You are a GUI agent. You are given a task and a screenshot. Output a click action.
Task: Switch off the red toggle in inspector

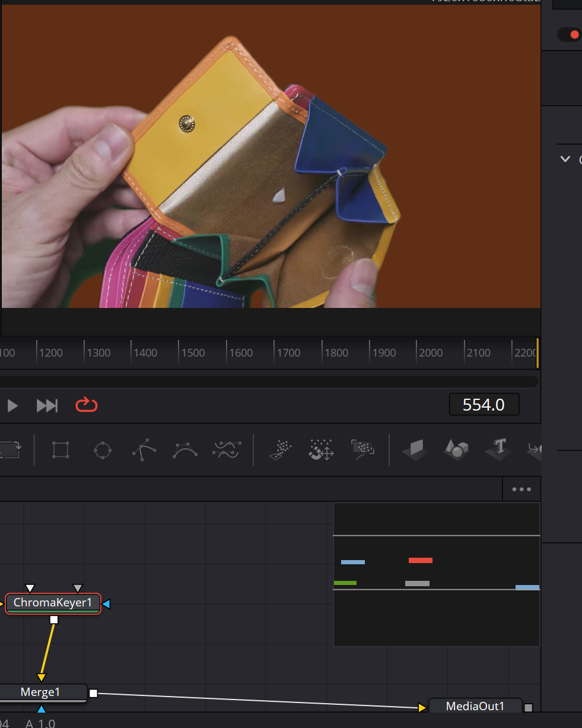tap(570, 34)
